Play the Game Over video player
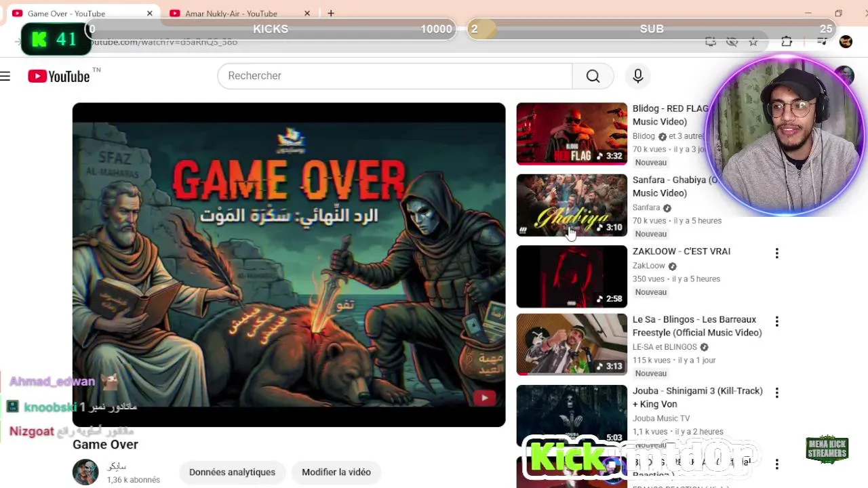868x488 pixels. (x=289, y=264)
